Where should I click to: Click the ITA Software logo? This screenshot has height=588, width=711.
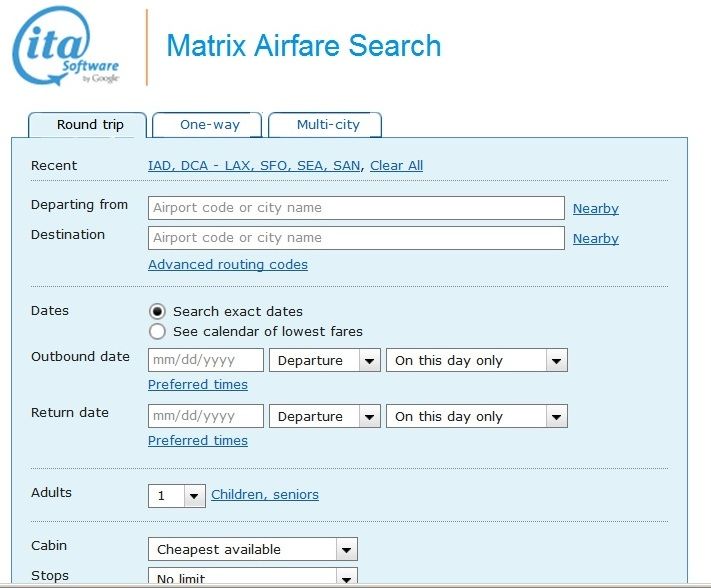pos(66,47)
